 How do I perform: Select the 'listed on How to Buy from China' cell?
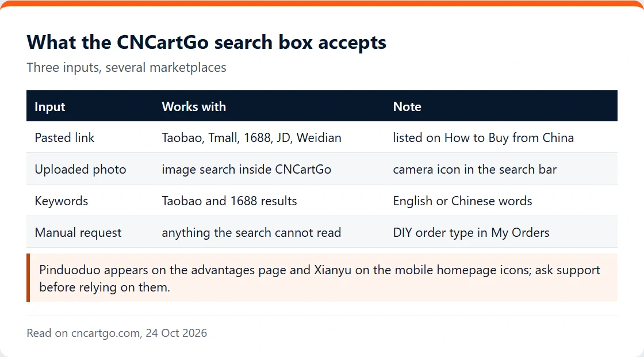pyautogui.click(x=501, y=137)
